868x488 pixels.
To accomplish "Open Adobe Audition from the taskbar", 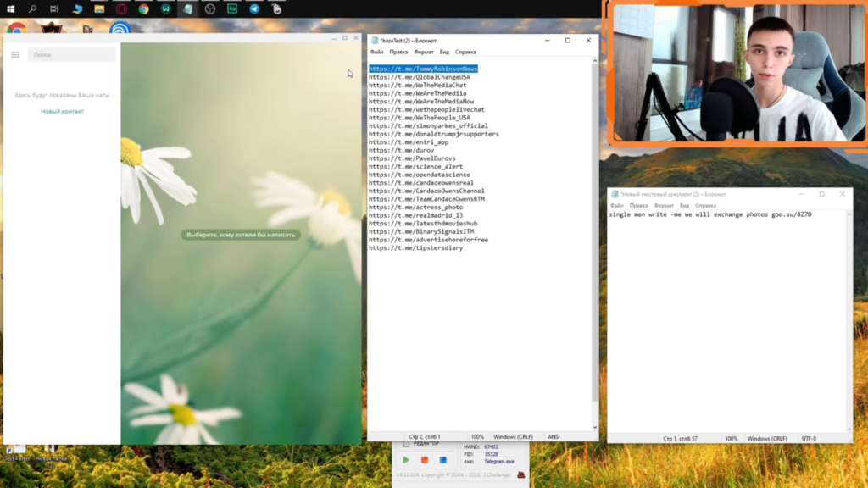I will click(232, 8).
